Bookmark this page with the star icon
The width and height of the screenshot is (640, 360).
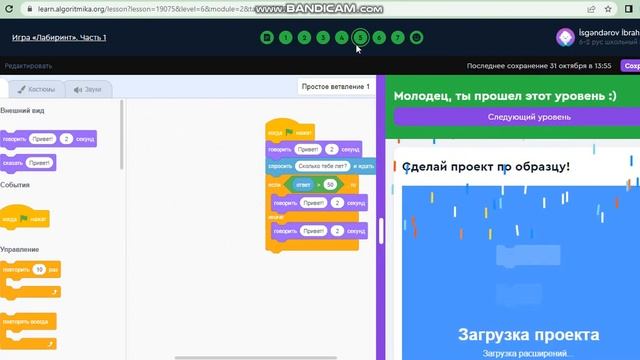tap(608, 9)
